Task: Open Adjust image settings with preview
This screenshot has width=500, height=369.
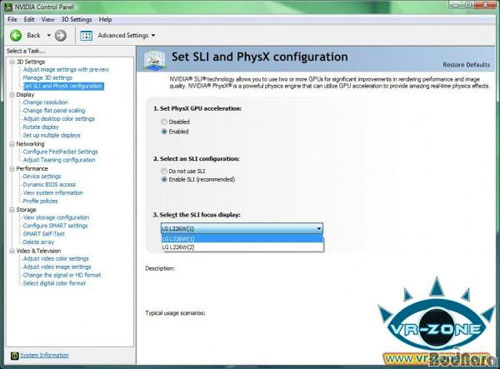Action: (x=66, y=69)
